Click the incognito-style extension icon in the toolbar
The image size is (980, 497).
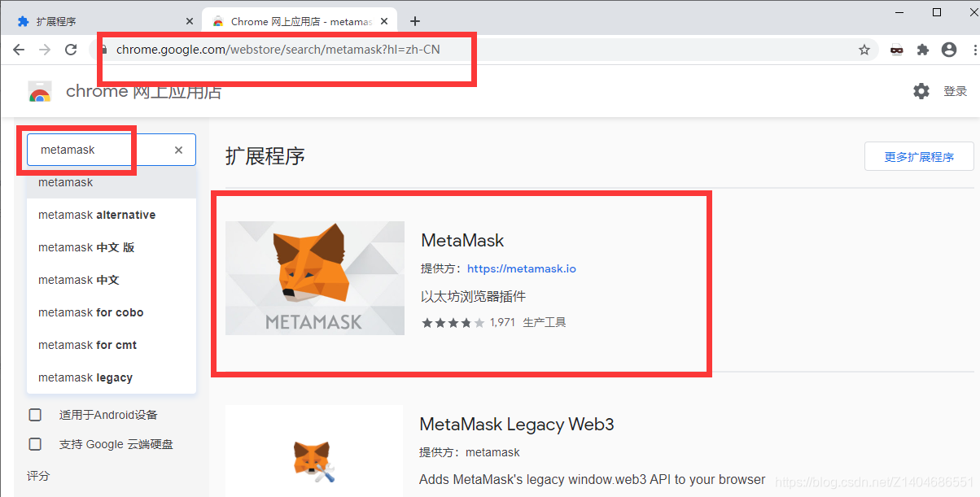pyautogui.click(x=896, y=50)
